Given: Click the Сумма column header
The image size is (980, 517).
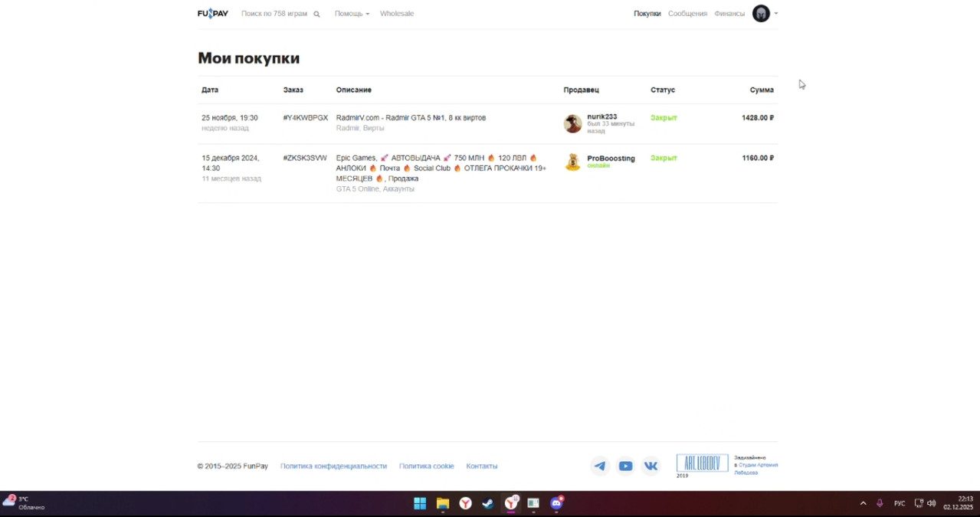Looking at the screenshot, I should click(x=762, y=90).
